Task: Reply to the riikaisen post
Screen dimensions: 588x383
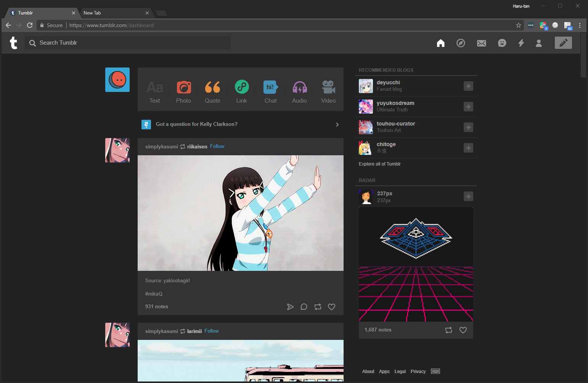Action: tap(304, 307)
